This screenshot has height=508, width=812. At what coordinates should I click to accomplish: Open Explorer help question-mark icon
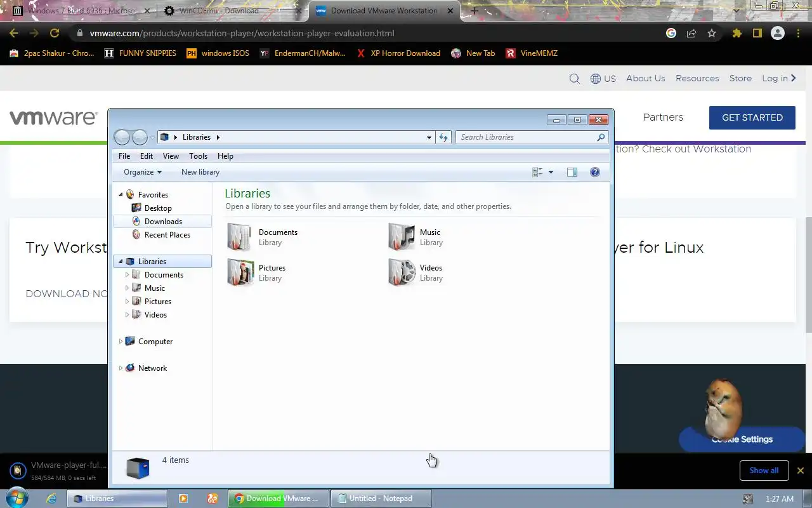595,172
